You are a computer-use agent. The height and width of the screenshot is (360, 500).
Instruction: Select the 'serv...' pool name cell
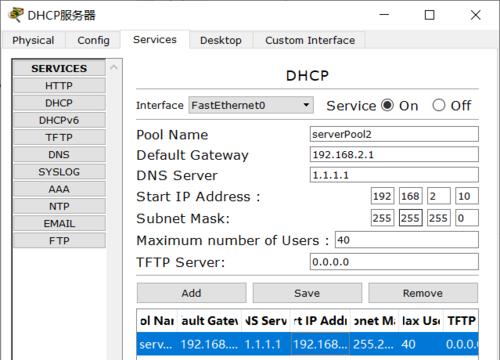coord(157,344)
